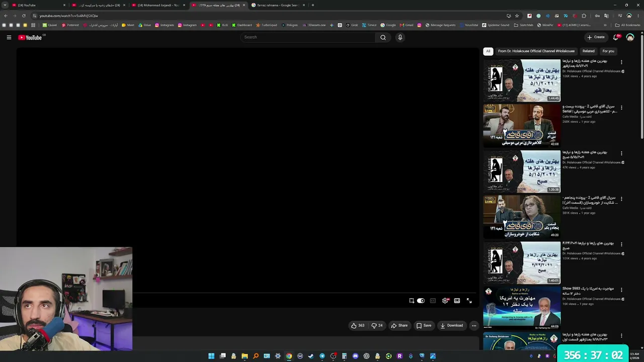Select the All filter chip
Screen dimensions: 644x362
pyautogui.click(x=488, y=51)
